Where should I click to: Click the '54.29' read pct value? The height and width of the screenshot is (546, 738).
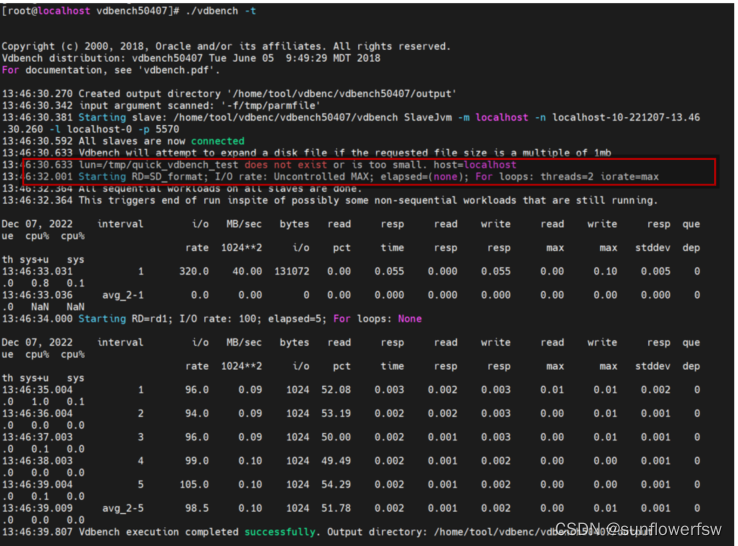tap(336, 484)
